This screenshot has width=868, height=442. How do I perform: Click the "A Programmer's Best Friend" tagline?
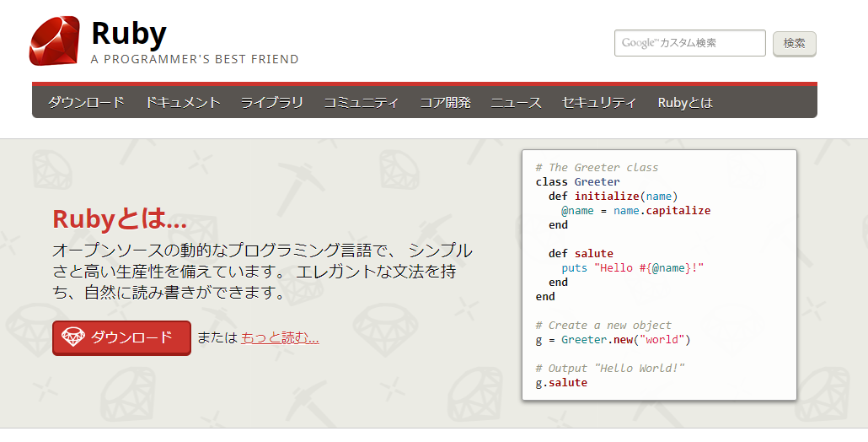click(x=195, y=59)
